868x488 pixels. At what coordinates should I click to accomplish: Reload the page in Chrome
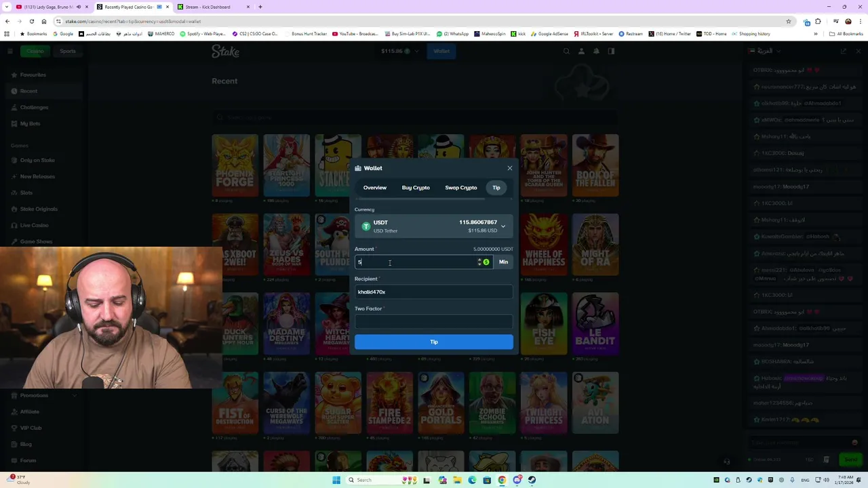pos(31,21)
